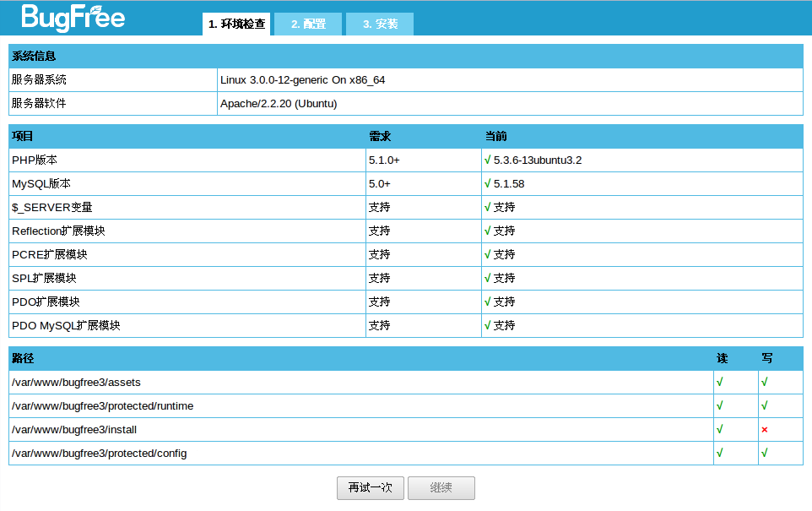Screen dimensions: 812x511
Task: Click the disabled 继续 continue button
Action: point(441,487)
